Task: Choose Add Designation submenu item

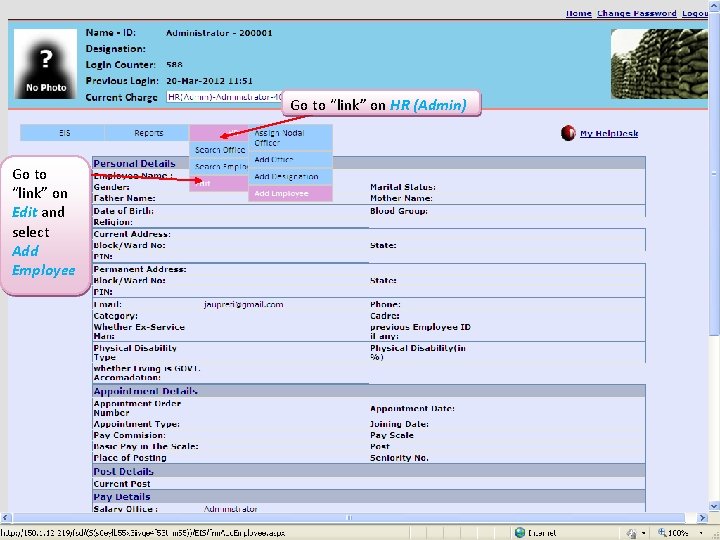Action: [290, 177]
